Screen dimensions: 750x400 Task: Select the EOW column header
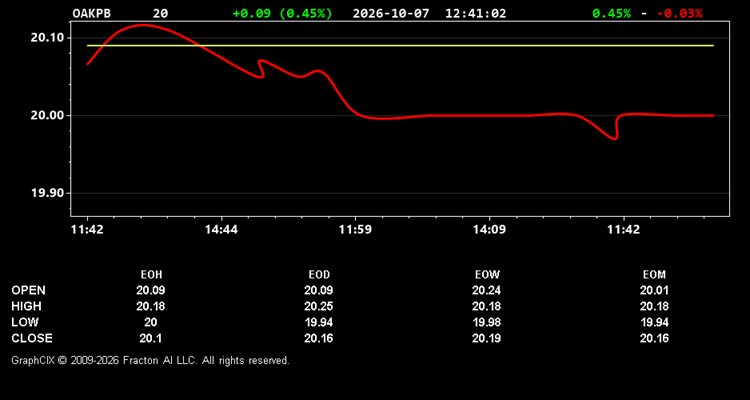point(487,275)
